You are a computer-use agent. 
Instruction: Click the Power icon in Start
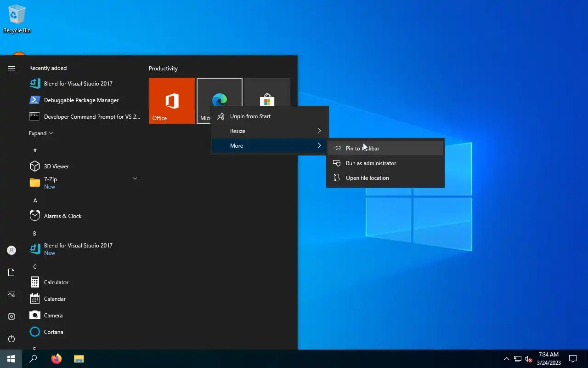point(11,339)
